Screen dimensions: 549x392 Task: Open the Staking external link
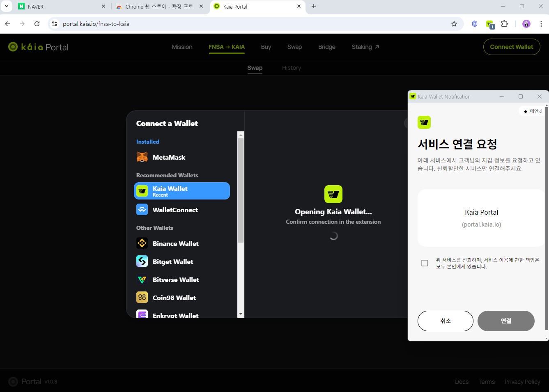coord(365,47)
